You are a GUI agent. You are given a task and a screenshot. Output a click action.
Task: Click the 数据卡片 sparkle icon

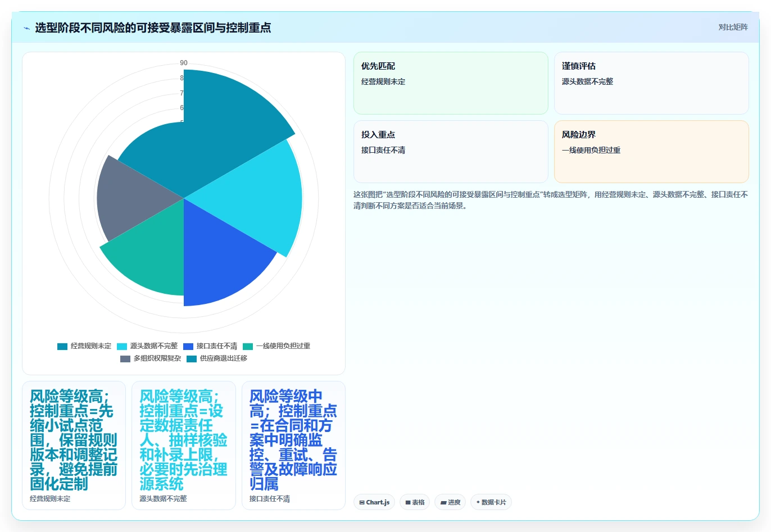(x=478, y=502)
